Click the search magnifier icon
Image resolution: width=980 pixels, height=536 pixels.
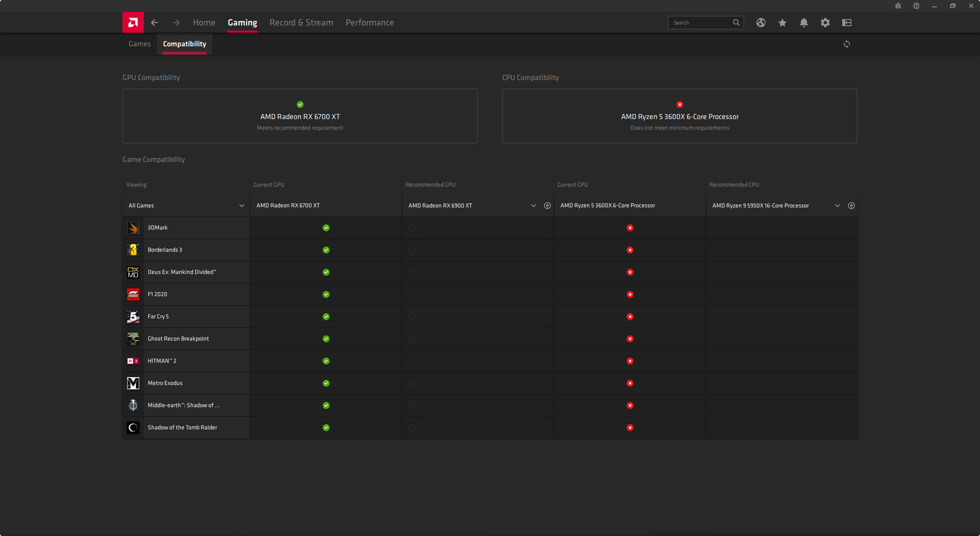click(x=736, y=23)
